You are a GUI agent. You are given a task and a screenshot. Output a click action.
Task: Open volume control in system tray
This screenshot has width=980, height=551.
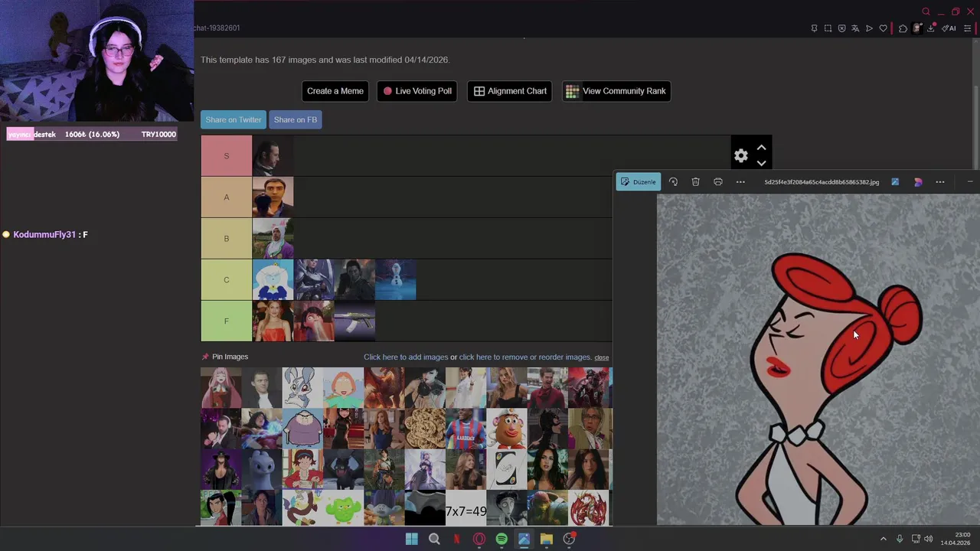click(x=929, y=539)
